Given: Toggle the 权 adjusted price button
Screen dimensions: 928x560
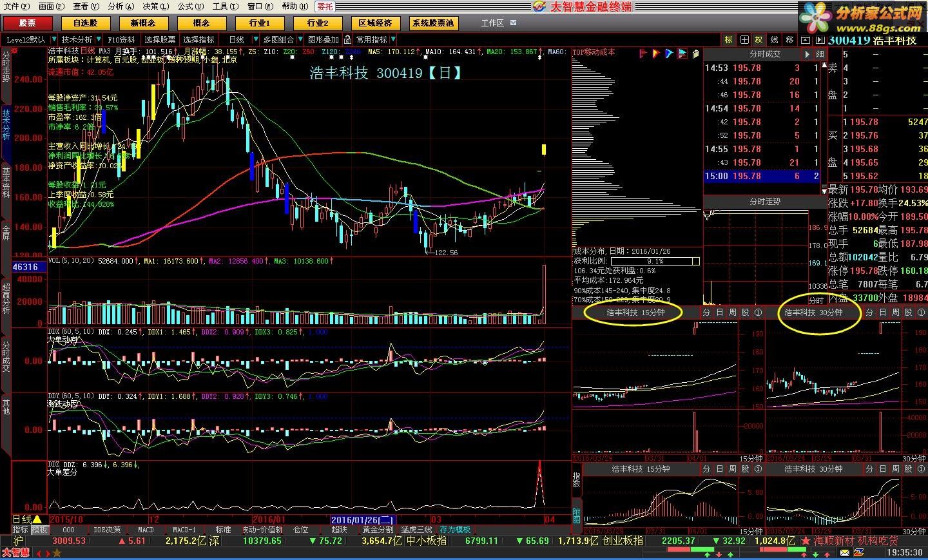Looking at the screenshot, I should 759,40.
